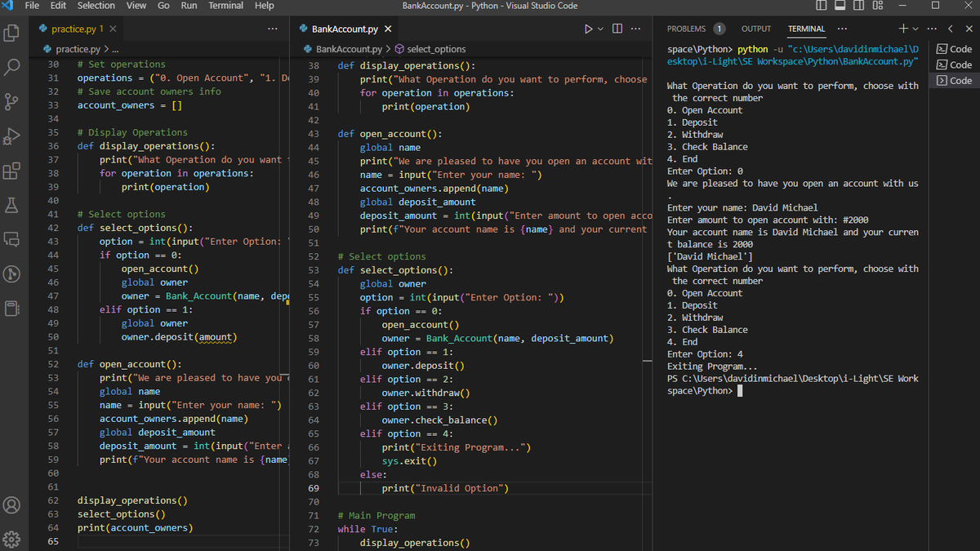Screen dimensions: 980x551
Task: Open the View menu
Action: [136, 6]
